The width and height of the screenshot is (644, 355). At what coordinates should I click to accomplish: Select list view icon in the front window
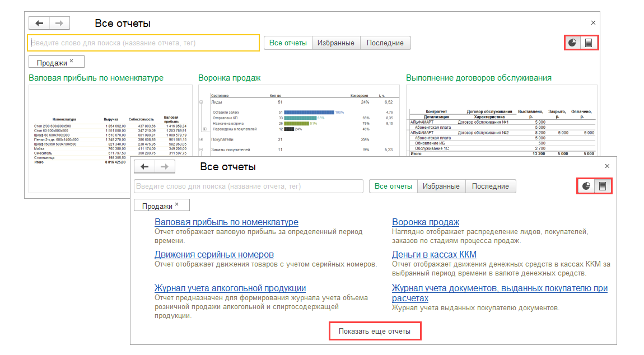pyautogui.click(x=603, y=186)
